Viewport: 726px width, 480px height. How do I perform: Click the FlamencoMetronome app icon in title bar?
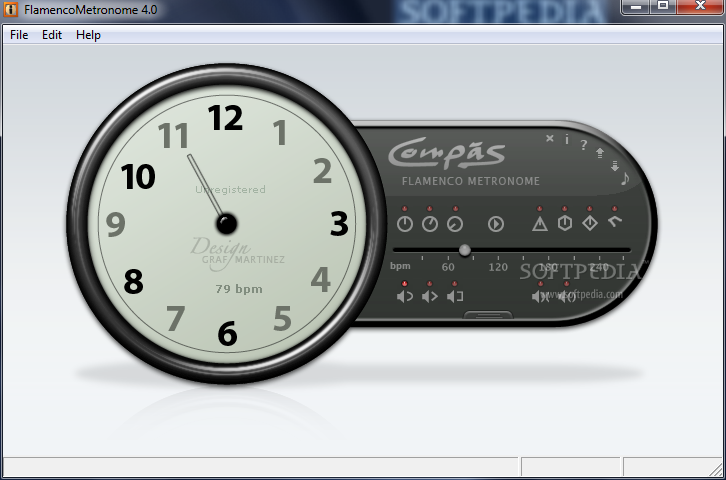(x=11, y=9)
